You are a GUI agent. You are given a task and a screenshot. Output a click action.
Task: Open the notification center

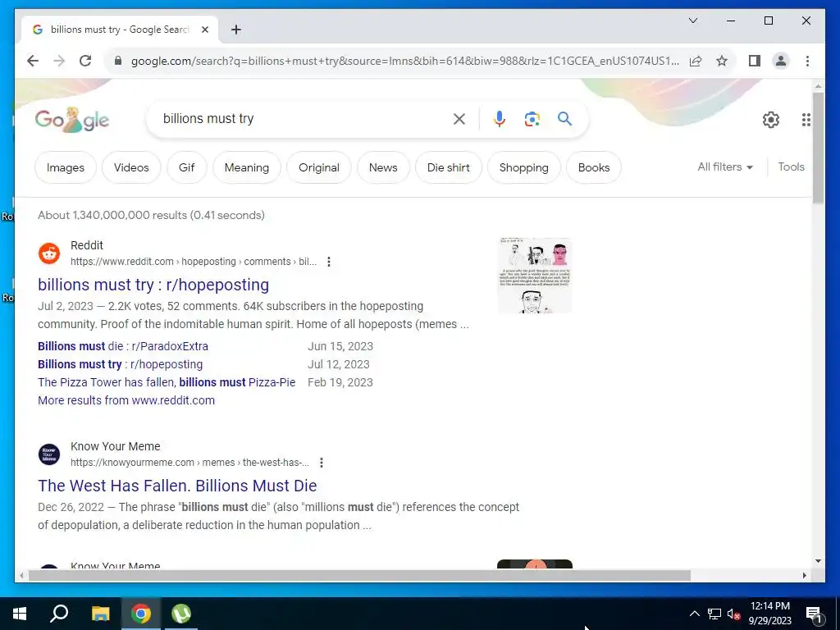pos(815,614)
